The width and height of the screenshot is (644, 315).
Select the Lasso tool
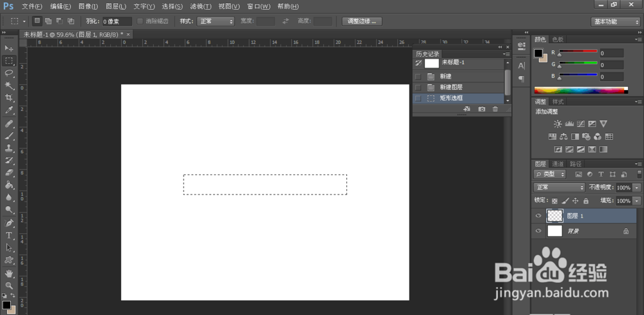(8, 73)
